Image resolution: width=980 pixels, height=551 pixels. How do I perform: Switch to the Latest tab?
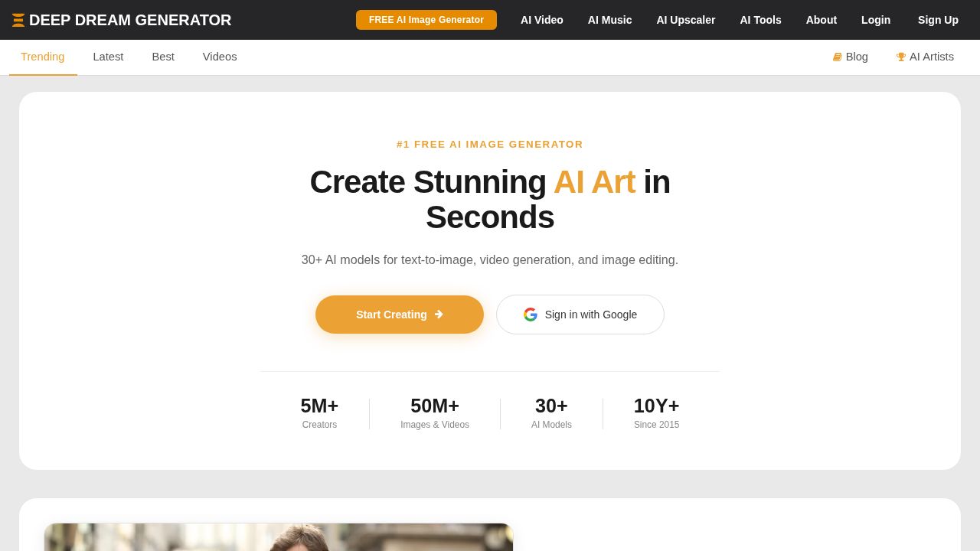(108, 57)
